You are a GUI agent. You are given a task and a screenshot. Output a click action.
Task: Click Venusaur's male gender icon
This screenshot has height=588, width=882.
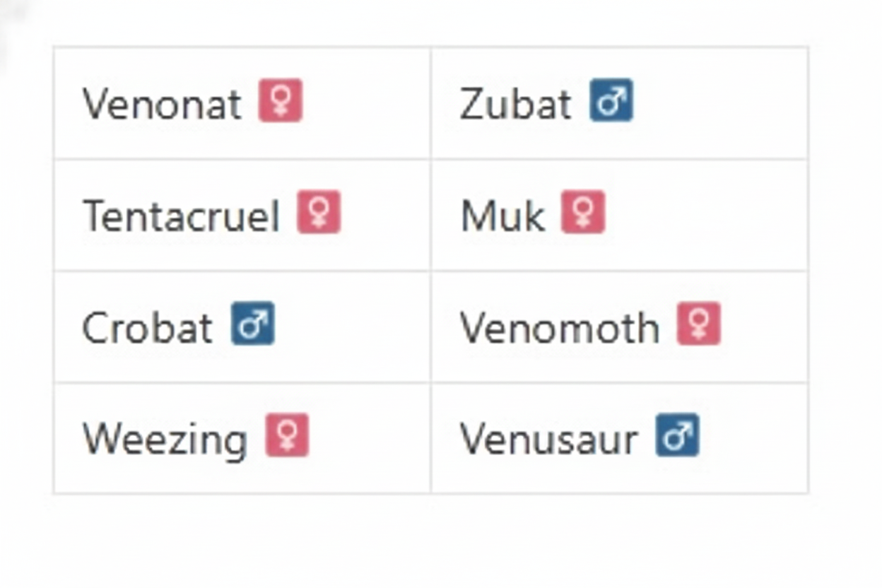click(x=677, y=435)
